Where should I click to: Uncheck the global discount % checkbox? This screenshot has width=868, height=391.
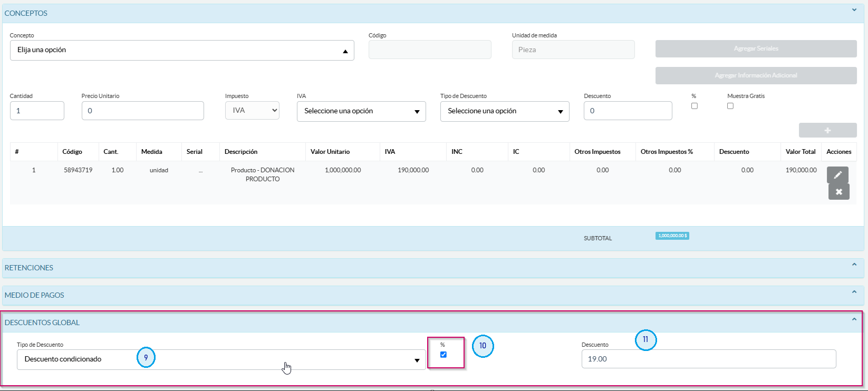point(443,355)
